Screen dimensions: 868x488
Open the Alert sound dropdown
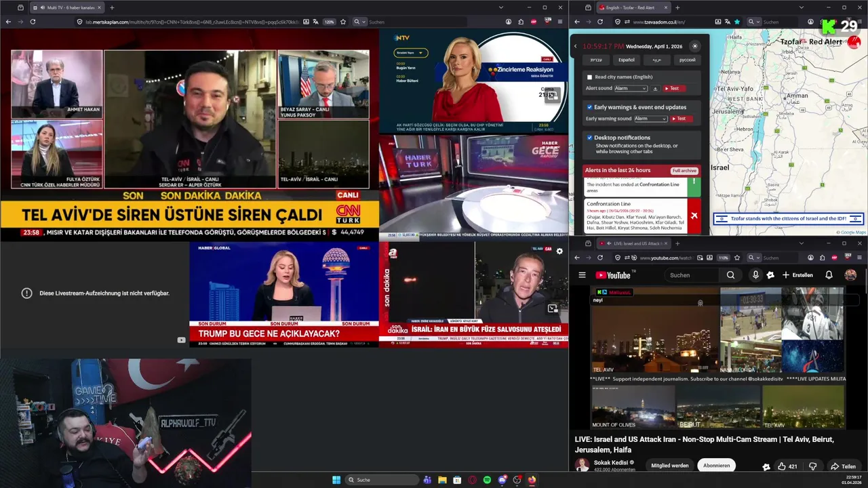pos(631,88)
